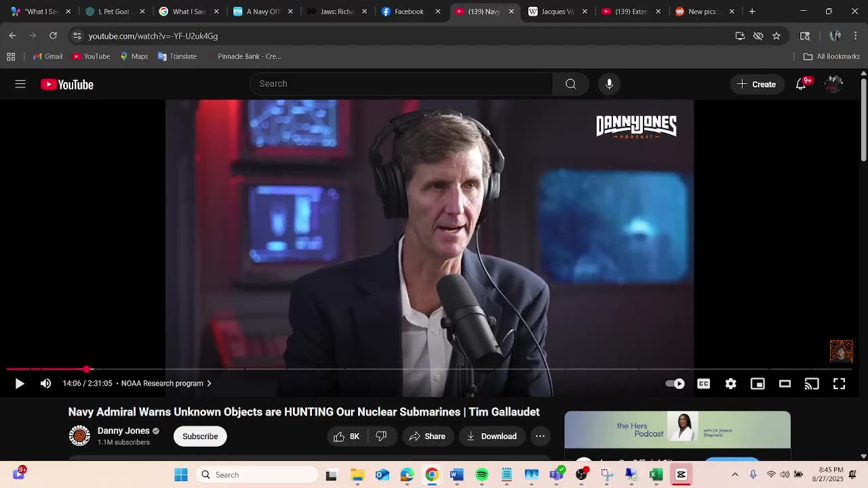Open Word from the taskbar

[457, 475]
